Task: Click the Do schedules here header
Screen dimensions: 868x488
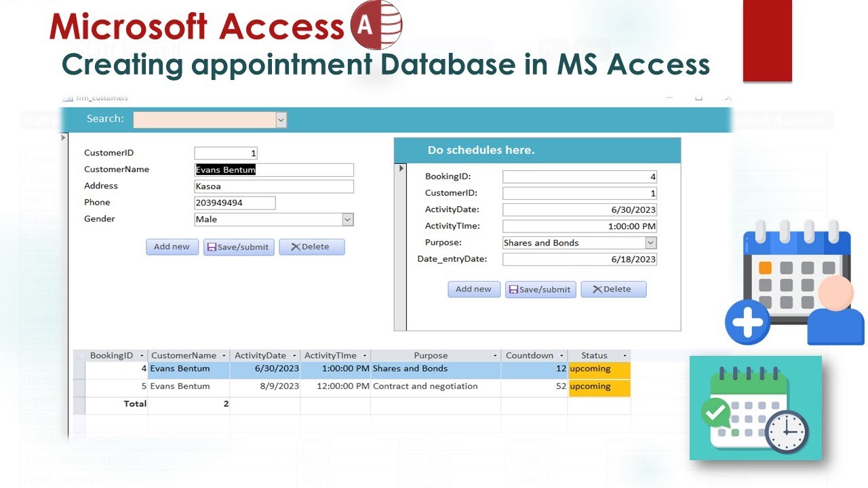Action: (481, 150)
